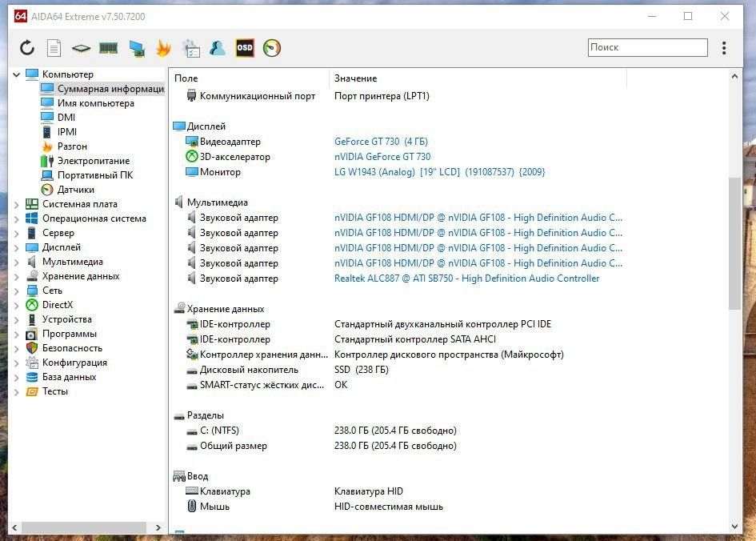The width and height of the screenshot is (756, 541).
Task: Expand the Сеть tree node
Action: (x=16, y=291)
